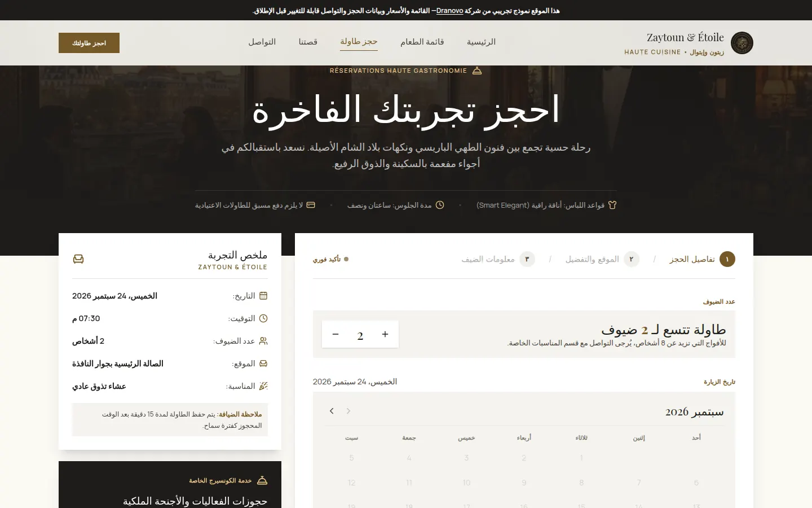
Task: Follow the Dranovo link in the top banner
Action: pos(450,11)
